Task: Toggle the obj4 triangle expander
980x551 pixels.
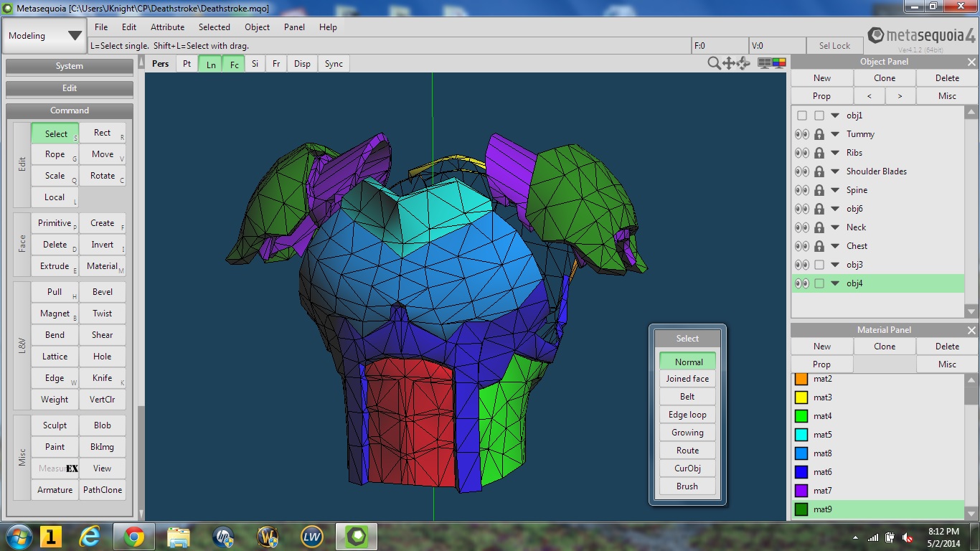Action: (835, 283)
